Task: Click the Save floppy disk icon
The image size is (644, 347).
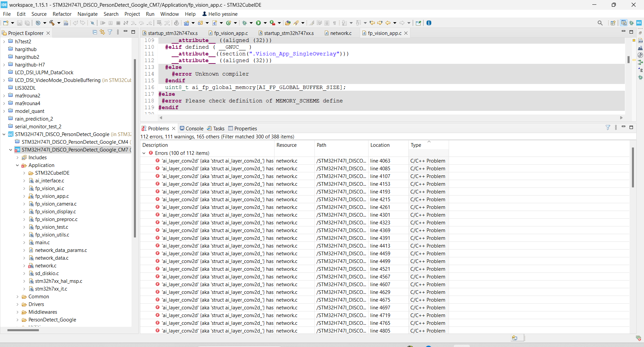Action: coord(19,23)
